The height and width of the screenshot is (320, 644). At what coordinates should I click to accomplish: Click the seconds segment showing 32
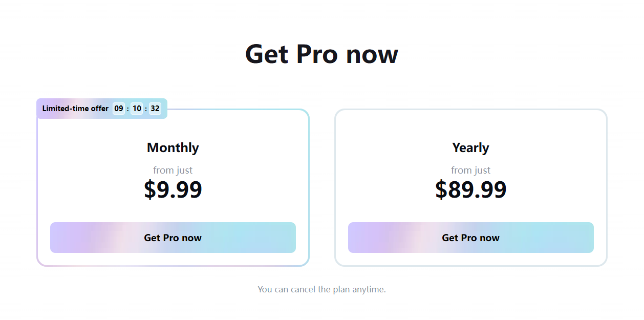155,108
